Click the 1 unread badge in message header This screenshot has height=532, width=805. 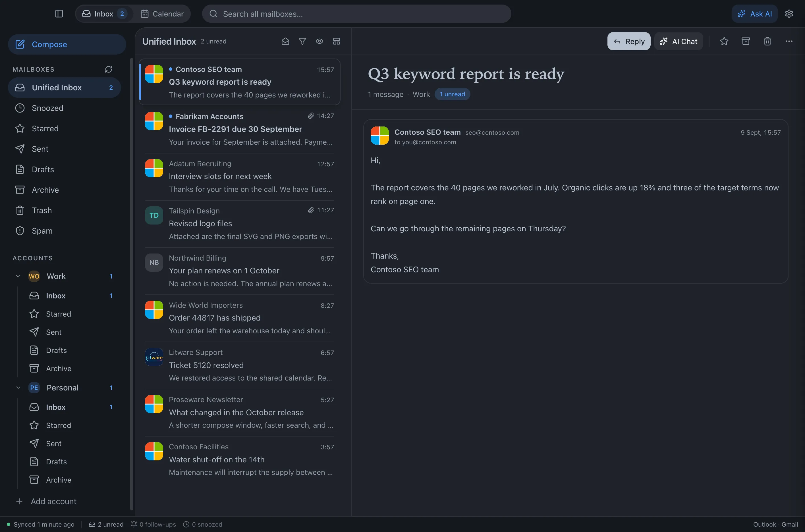click(452, 94)
